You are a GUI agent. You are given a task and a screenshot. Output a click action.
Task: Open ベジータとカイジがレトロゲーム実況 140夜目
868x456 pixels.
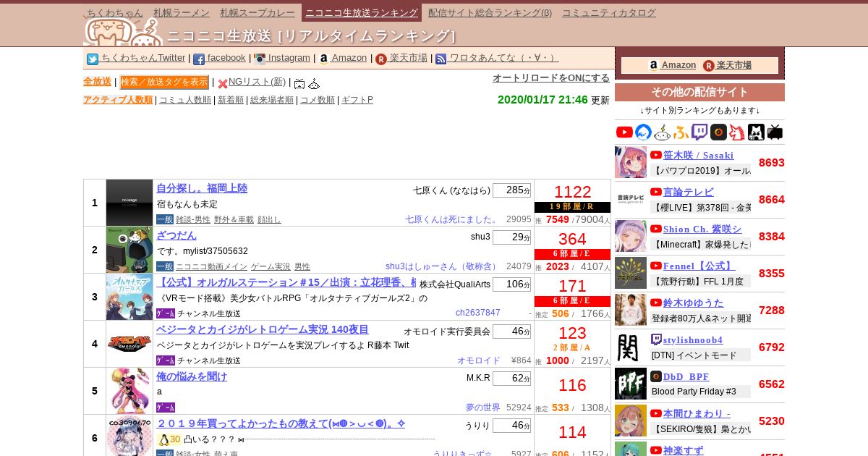(x=263, y=329)
